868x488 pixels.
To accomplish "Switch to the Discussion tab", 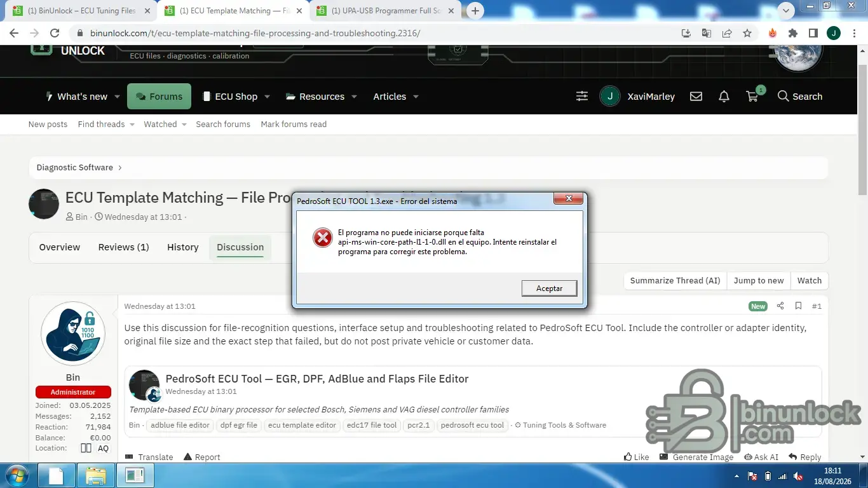I will pos(240,247).
